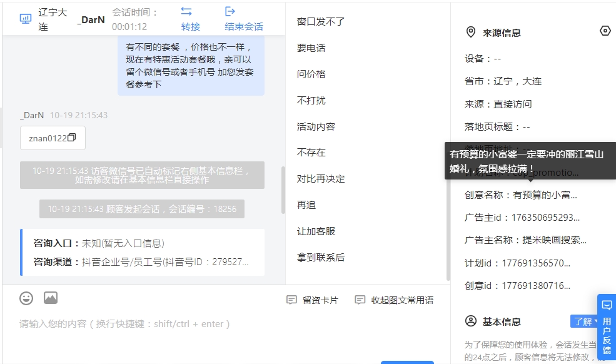
Task: Click the 创意id row
Action: pyautogui.click(x=517, y=286)
